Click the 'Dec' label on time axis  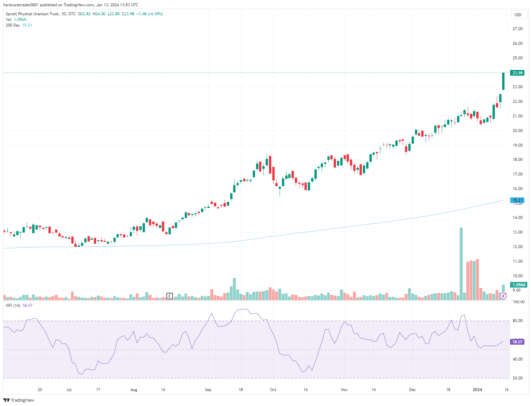click(x=412, y=390)
